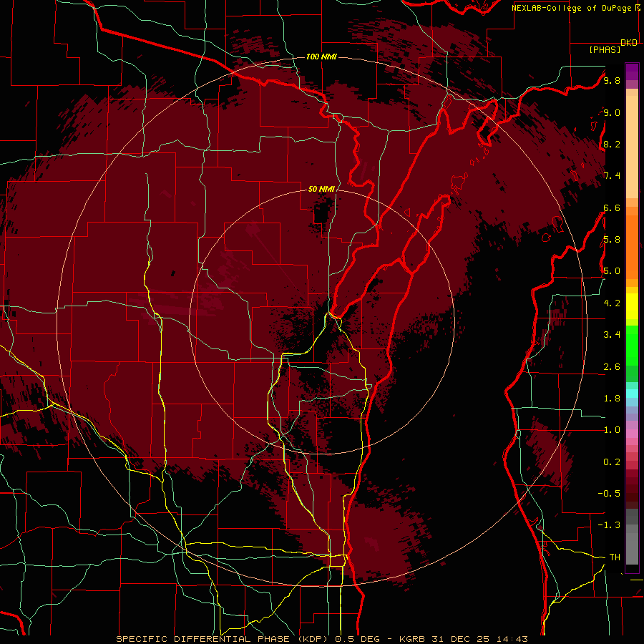Image resolution: width=644 pixels, height=644 pixels.
Task: Click the 9.0 scale value
Action: 612,112
